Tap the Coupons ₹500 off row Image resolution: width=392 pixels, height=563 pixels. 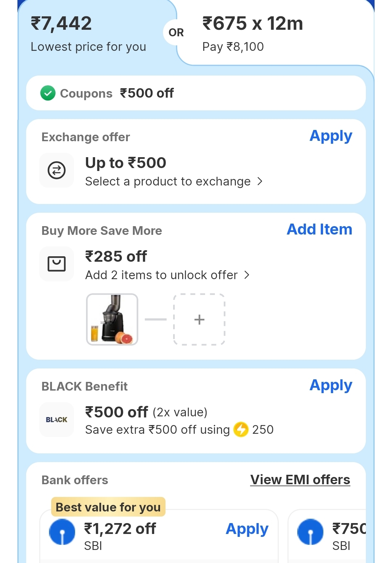click(196, 93)
